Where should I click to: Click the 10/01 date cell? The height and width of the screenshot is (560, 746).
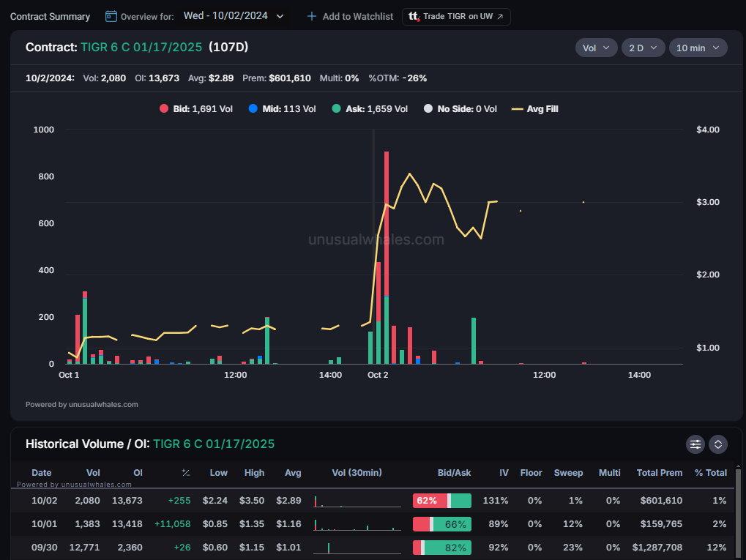point(44,524)
